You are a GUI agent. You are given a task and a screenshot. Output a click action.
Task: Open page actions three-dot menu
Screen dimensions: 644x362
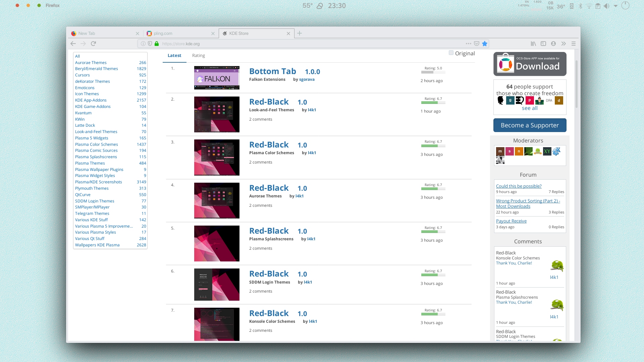coord(469,44)
